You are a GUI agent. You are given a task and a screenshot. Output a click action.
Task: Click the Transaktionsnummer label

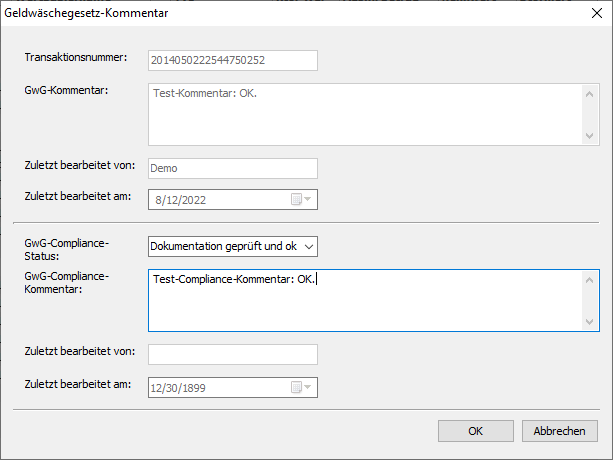click(76, 58)
